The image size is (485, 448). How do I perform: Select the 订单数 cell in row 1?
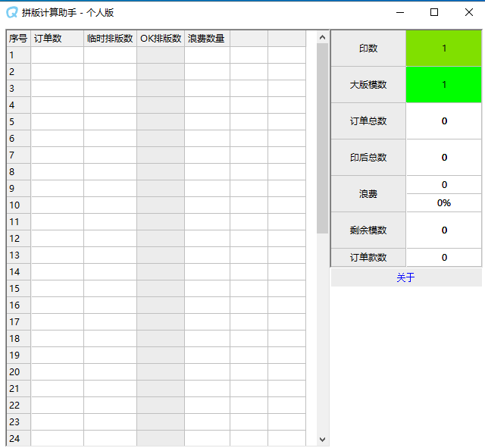click(x=57, y=55)
